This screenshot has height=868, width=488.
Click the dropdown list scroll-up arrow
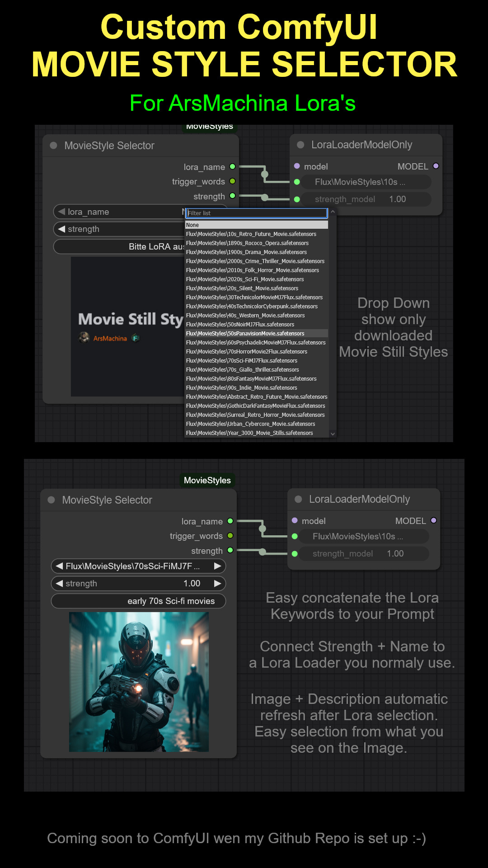pos(333,212)
